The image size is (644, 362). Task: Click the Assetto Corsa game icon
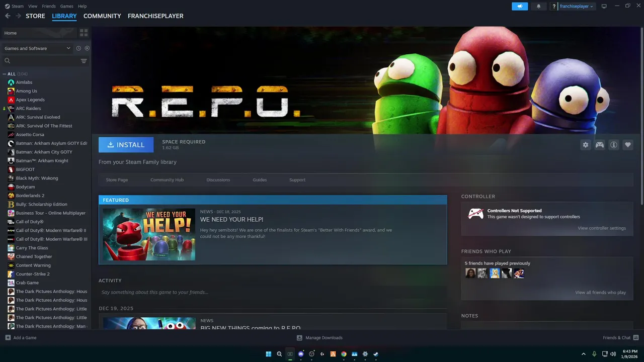[x=11, y=135]
